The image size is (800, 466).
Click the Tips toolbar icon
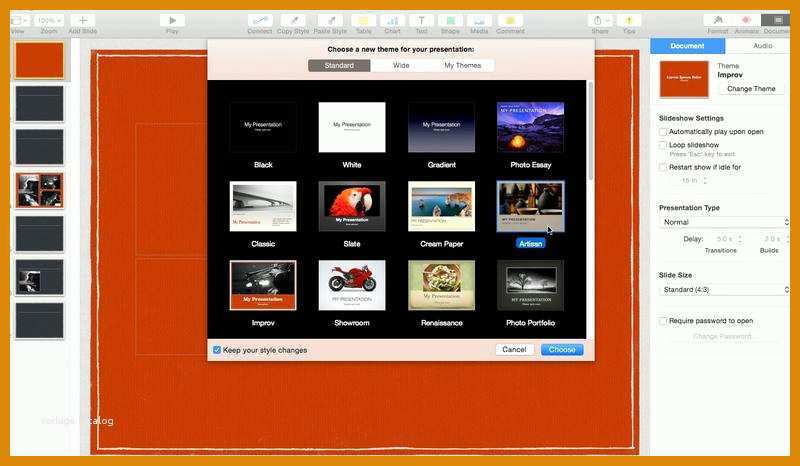(x=629, y=20)
